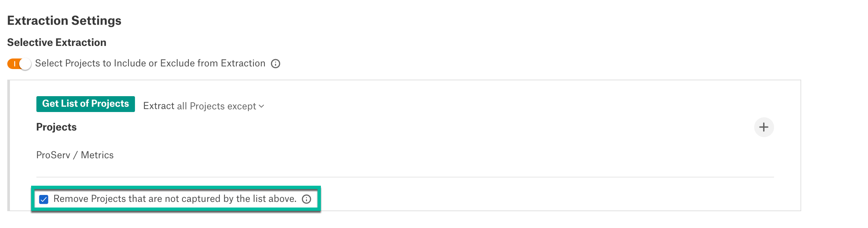Select the ProServ / Metrics project entry

coord(75,155)
